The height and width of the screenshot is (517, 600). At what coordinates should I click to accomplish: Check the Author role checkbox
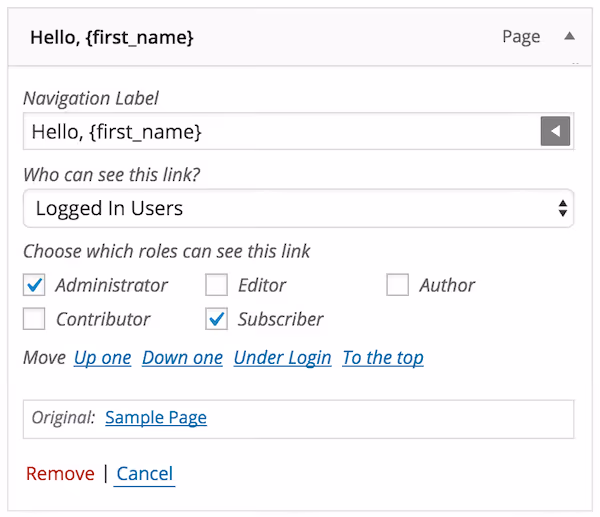(398, 285)
